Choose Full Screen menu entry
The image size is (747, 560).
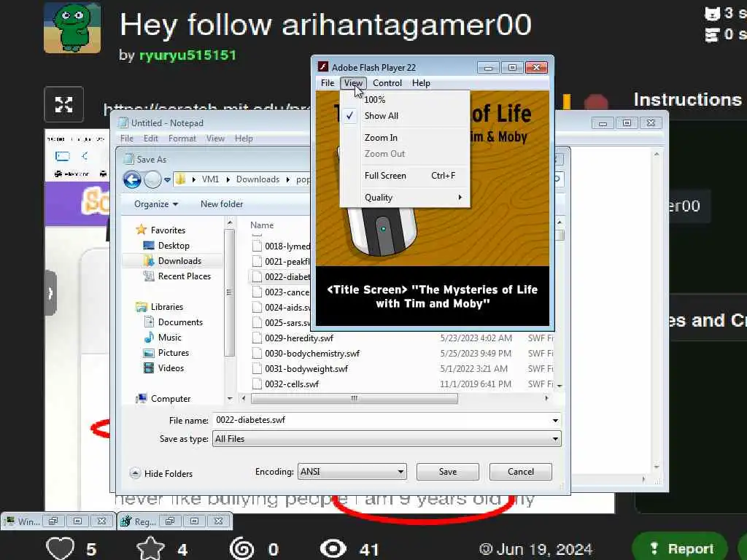point(406,176)
